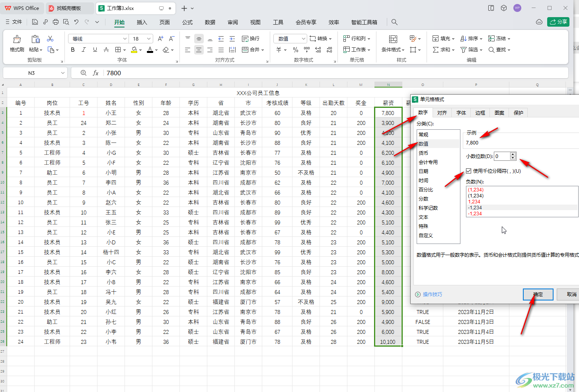Align cell text left
579x392 pixels.
(188, 50)
